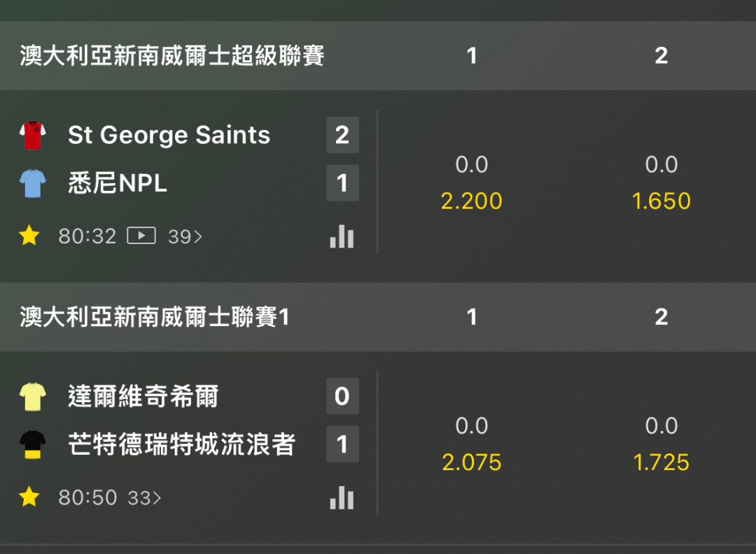Image resolution: width=756 pixels, height=554 pixels.
Task: Expand 39 more markets for Saints match
Action: click(185, 236)
